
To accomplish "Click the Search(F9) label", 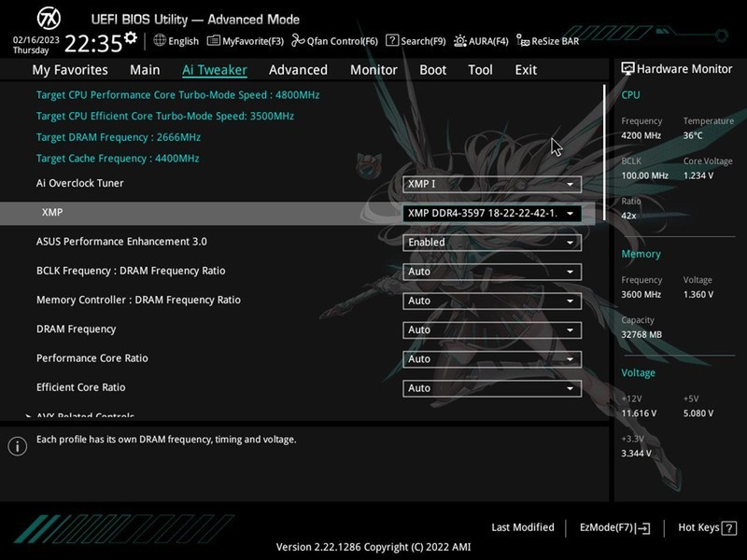I will (x=423, y=41).
